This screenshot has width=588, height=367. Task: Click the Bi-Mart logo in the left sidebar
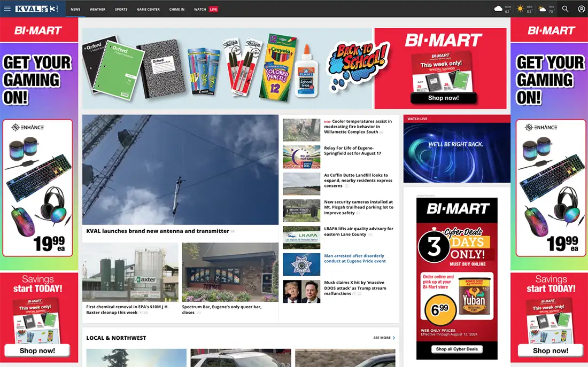pos(38,30)
